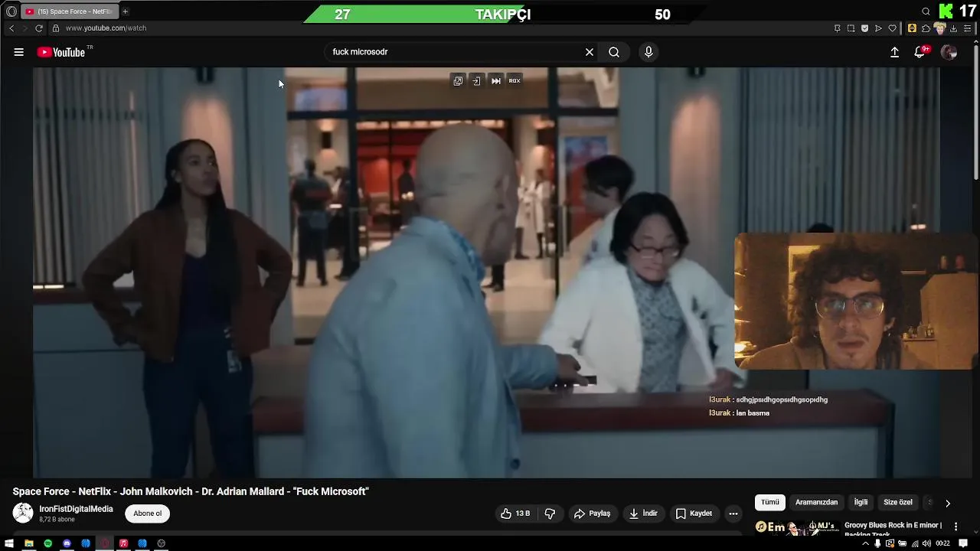Viewport: 980px width, 551px height.
Task: Open the YouTube account avatar menu
Action: tap(949, 52)
